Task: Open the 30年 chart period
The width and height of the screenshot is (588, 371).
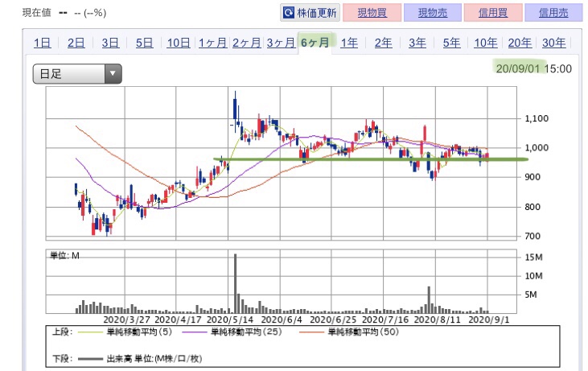Action: click(x=554, y=43)
